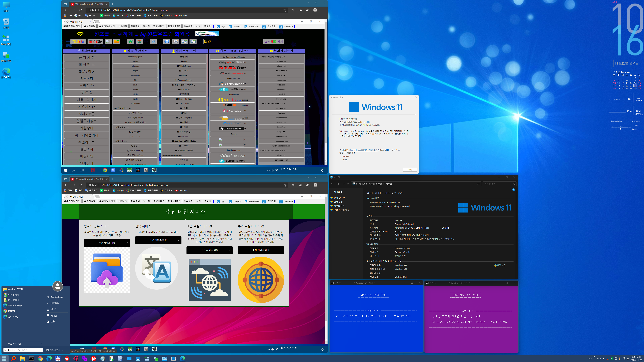Click the WAW logo banner on the black page

pyautogui.click(x=207, y=34)
